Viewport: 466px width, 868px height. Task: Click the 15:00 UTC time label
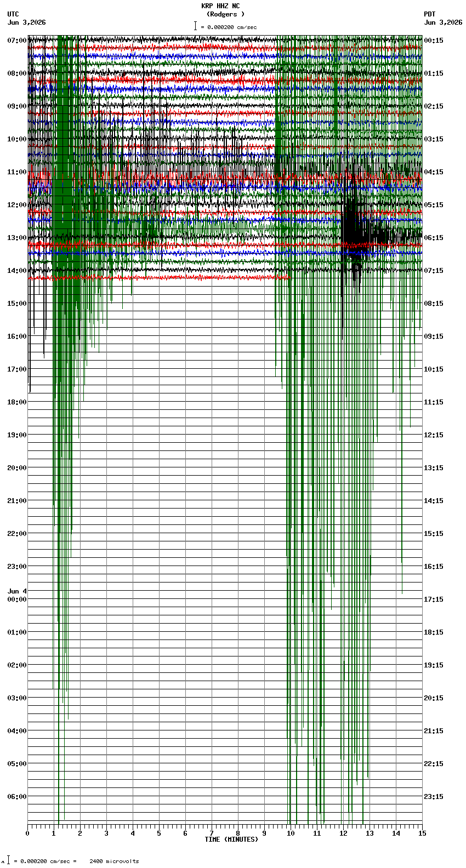(x=17, y=304)
